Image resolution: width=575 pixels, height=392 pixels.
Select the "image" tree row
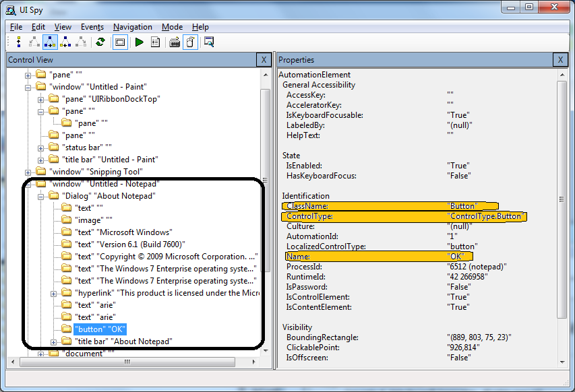(94, 220)
